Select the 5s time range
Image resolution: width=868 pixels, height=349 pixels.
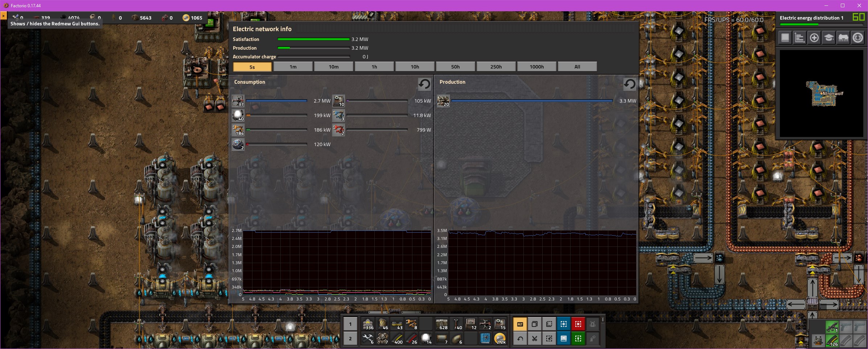[x=252, y=67]
